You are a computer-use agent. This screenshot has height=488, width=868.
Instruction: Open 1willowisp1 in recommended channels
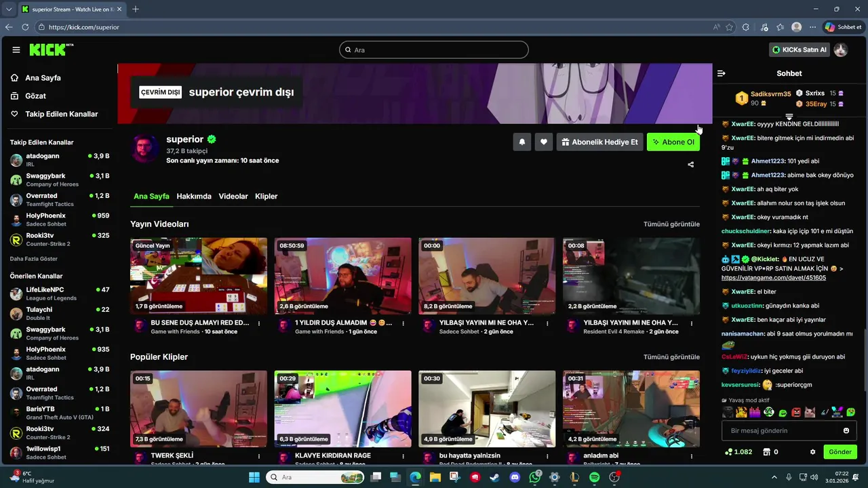tap(60, 453)
